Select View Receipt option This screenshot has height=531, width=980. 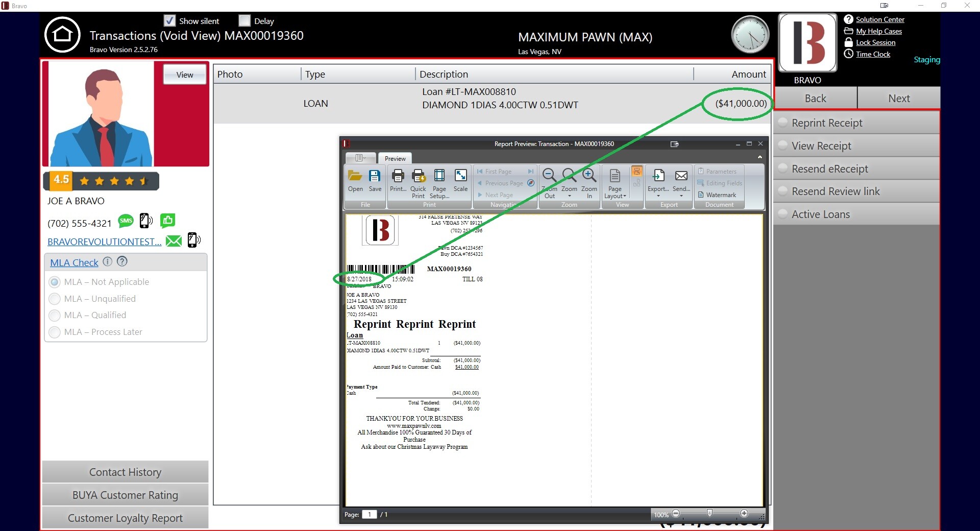pos(856,146)
